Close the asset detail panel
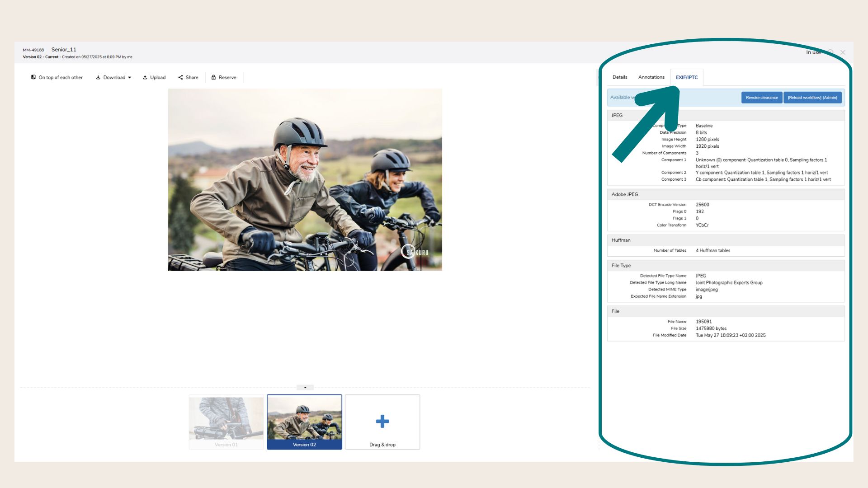The image size is (868, 488). coord(843,52)
